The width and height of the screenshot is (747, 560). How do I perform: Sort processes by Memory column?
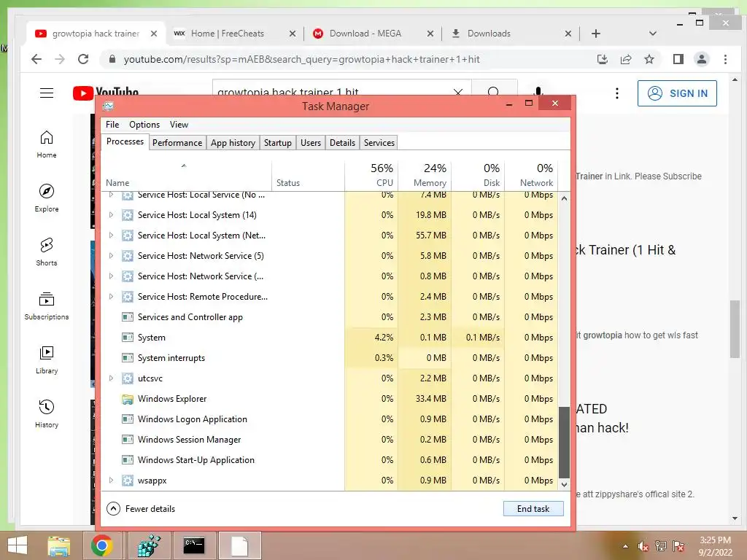tap(425, 175)
